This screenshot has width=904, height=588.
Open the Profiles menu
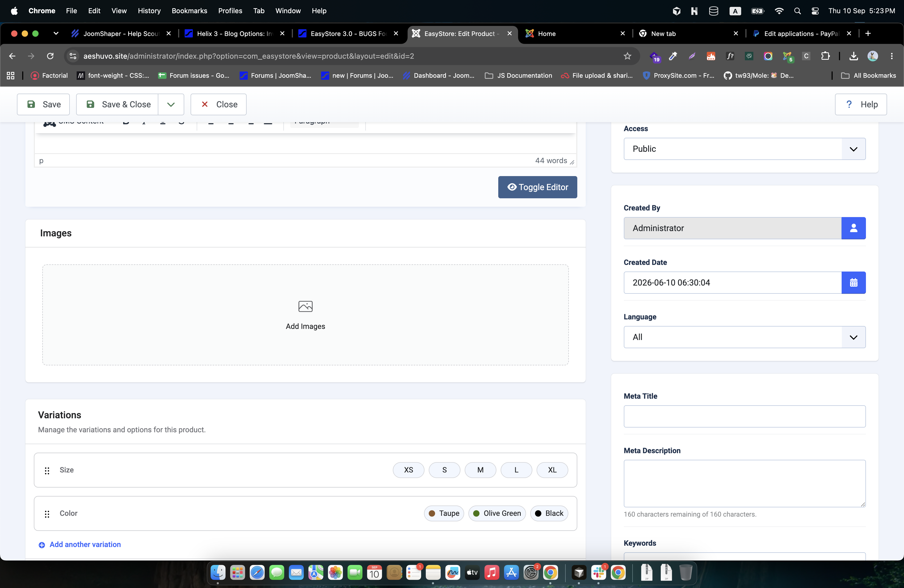pos(230,11)
